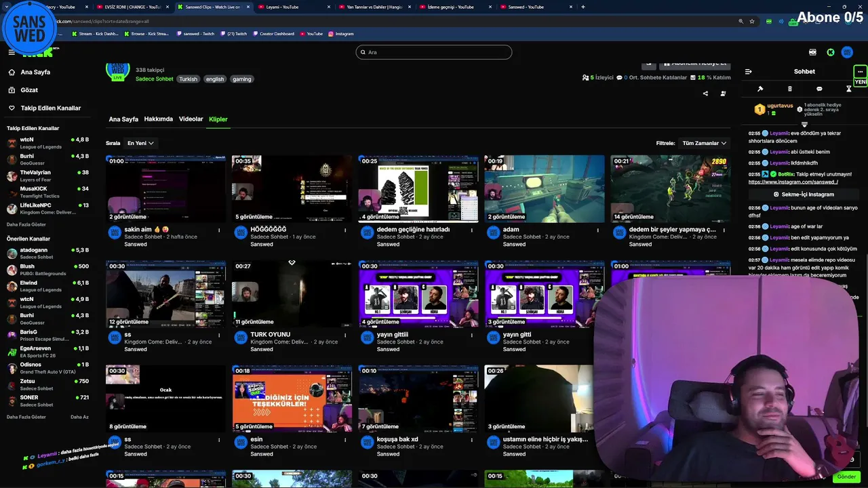Open options menu for 'TURK OYUNU' clip
The height and width of the screenshot is (488, 868).
click(x=345, y=335)
